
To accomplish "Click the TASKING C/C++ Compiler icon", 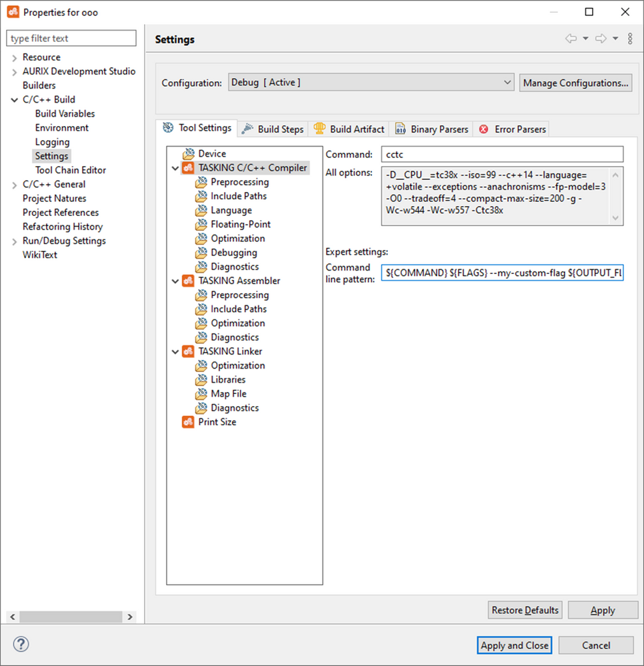I will coord(187,167).
